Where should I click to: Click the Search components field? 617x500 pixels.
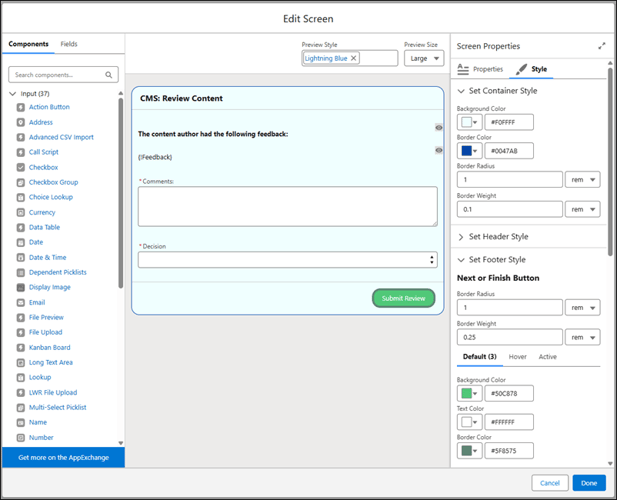point(62,75)
